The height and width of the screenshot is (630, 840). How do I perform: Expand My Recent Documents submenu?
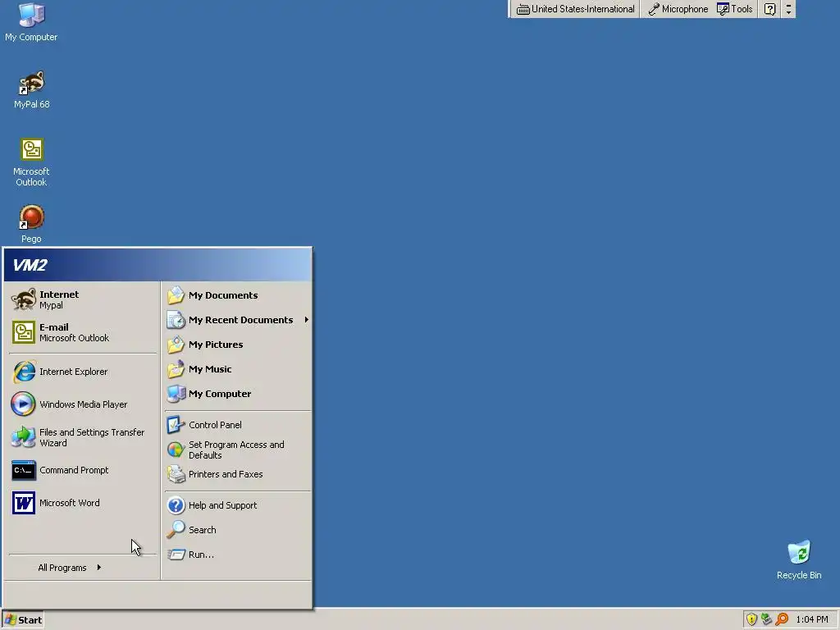point(237,320)
